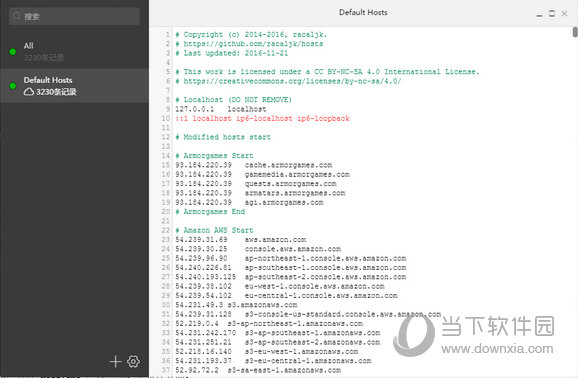Viewport: 578px width, 378px height.
Task: Click the ap-northeast-1.console.aws.amazon.com entry
Action: coord(291,258)
